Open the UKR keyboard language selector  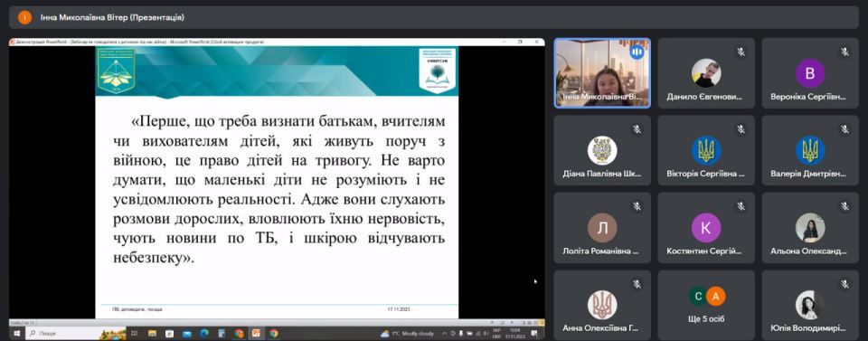click(496, 334)
